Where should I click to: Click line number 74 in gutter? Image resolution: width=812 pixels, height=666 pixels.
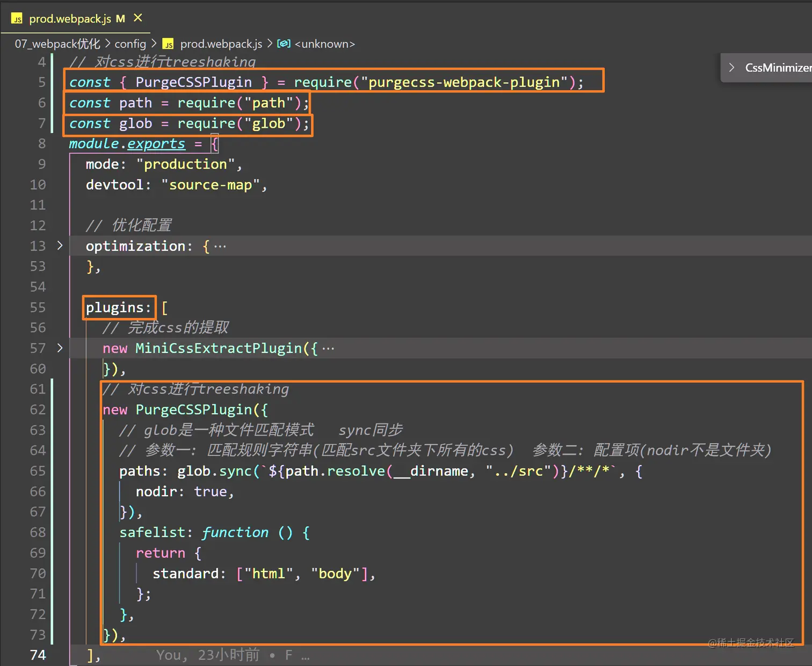click(38, 655)
